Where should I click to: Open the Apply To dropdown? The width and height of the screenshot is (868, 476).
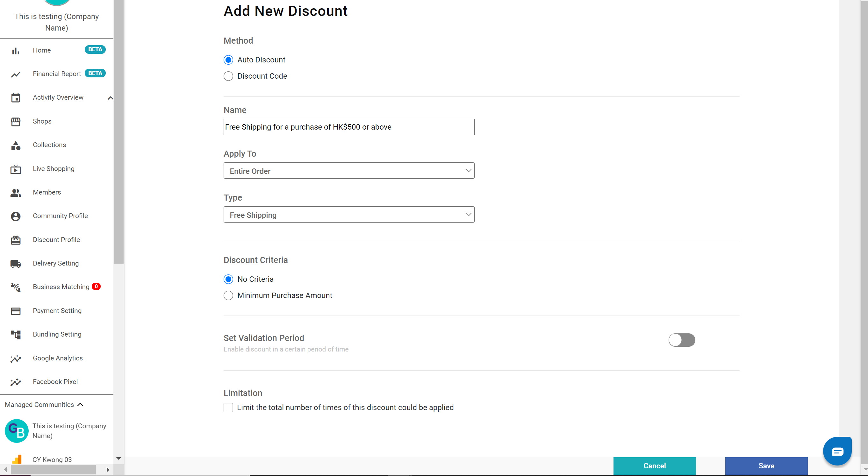[x=349, y=171]
